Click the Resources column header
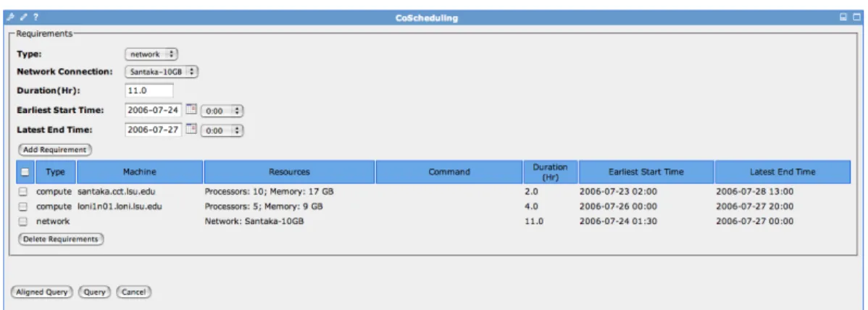 point(290,172)
